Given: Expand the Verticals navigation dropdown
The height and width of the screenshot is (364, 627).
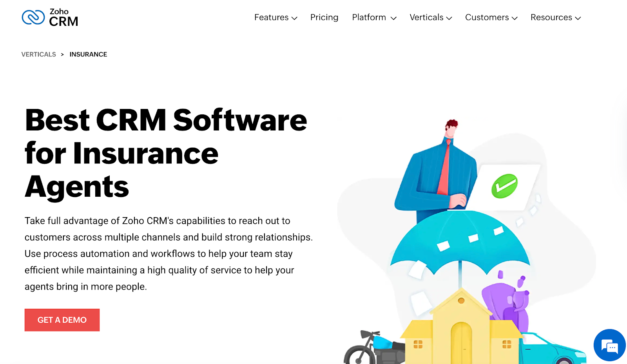Looking at the screenshot, I should tap(430, 17).
